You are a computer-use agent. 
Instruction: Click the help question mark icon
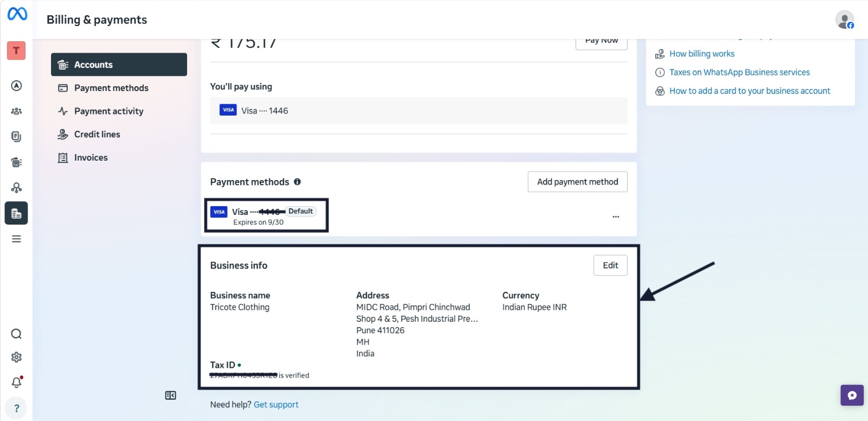click(x=16, y=409)
